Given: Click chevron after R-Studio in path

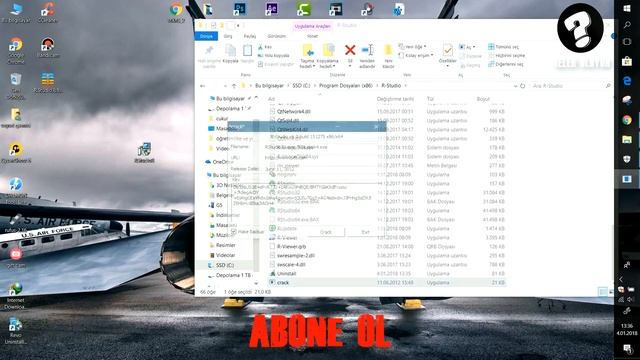Looking at the screenshot, I should (x=405, y=86).
